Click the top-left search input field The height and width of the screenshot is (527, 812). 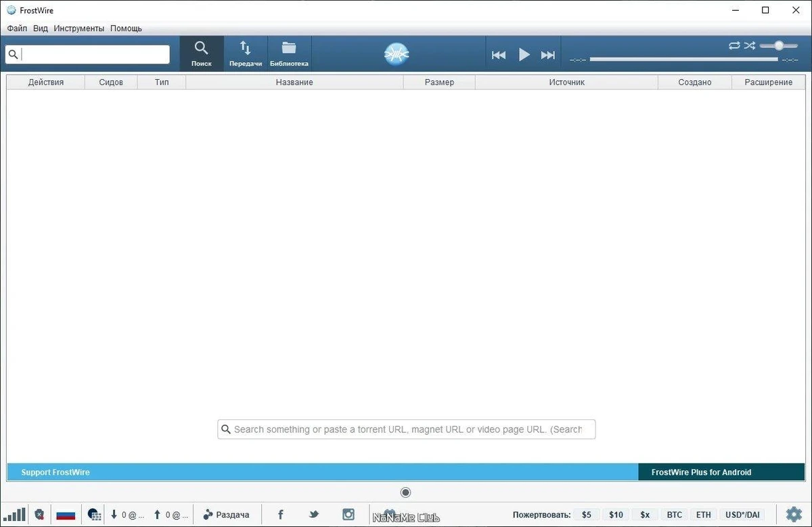pos(87,54)
